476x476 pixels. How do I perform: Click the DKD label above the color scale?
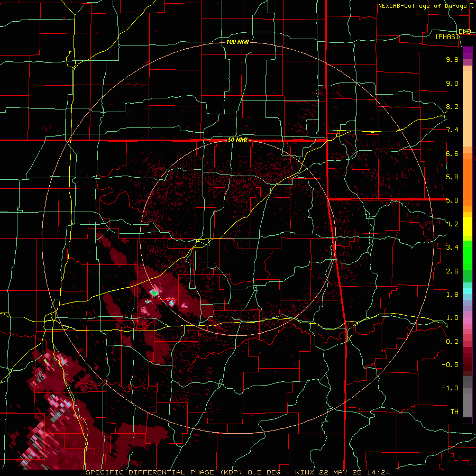[465, 32]
